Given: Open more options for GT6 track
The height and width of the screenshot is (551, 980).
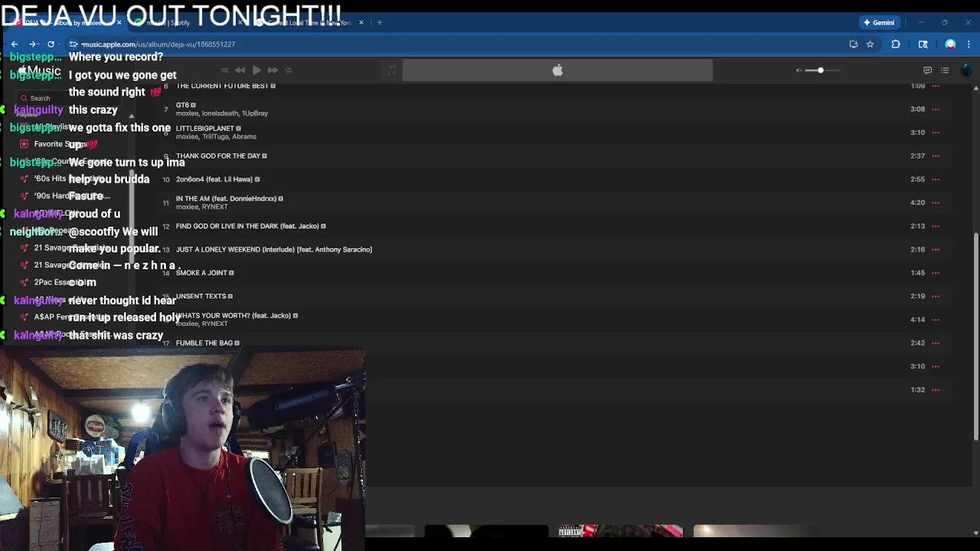Looking at the screenshot, I should click(936, 109).
